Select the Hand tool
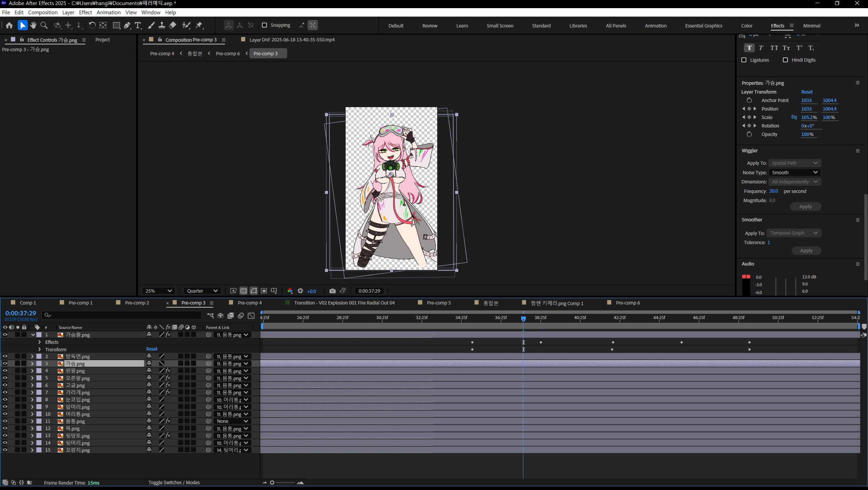 point(33,25)
